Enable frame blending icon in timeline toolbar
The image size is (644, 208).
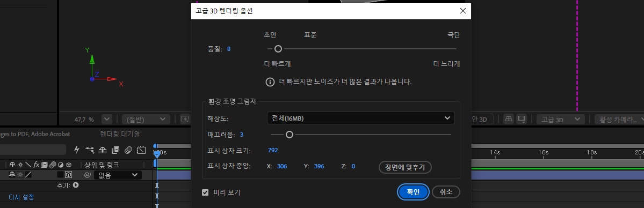point(115,150)
